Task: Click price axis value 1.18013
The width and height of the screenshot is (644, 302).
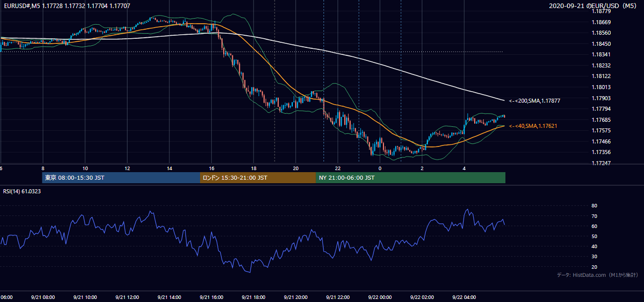Action: 601,87
